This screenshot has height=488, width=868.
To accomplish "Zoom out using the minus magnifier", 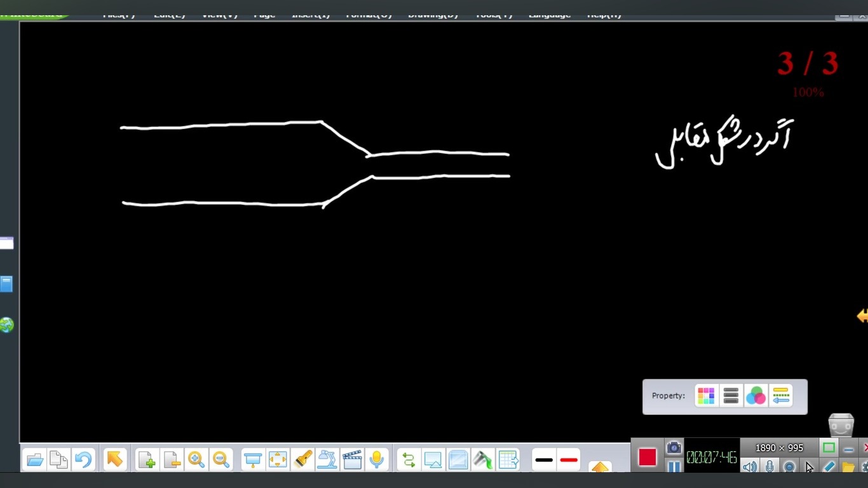I will [x=221, y=459].
